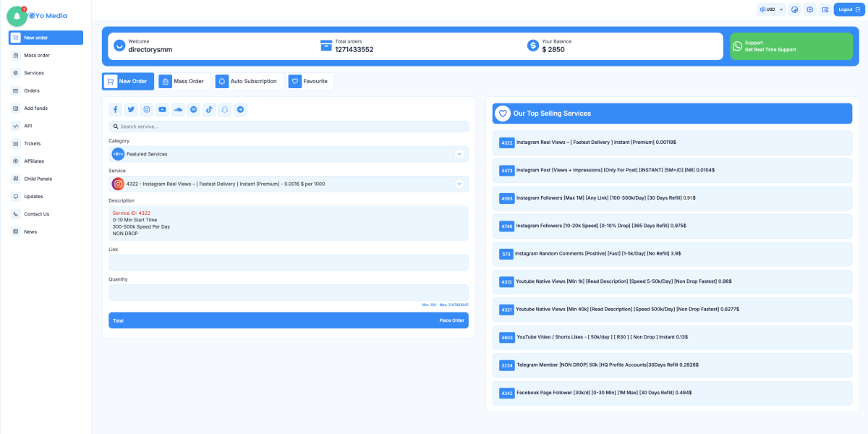This screenshot has width=868, height=434.
Task: Open account settings gear icon
Action: click(x=810, y=9)
